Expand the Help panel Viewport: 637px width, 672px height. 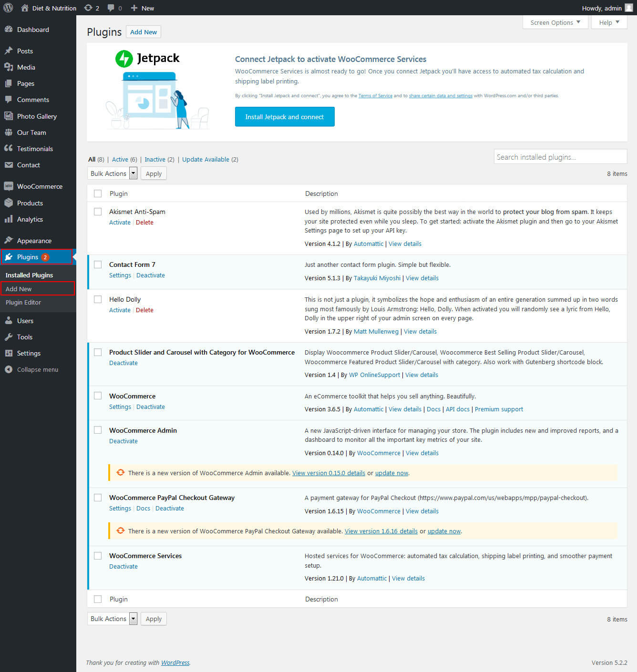pos(609,22)
